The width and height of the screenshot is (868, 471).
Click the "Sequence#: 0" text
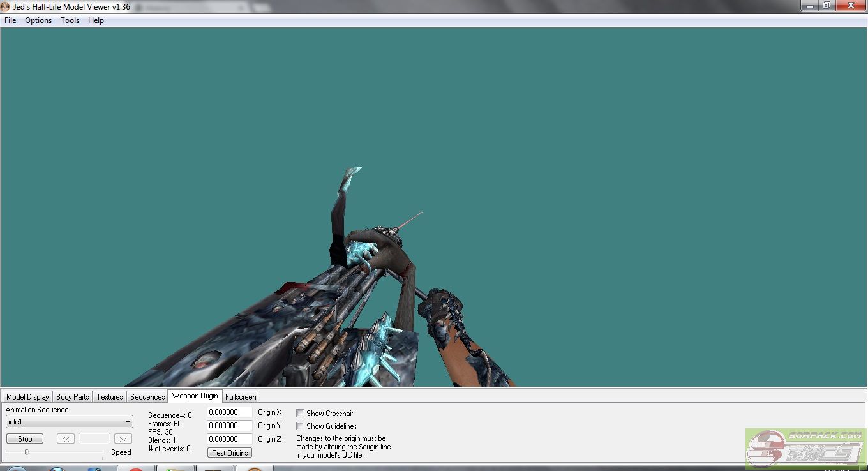pos(170,415)
